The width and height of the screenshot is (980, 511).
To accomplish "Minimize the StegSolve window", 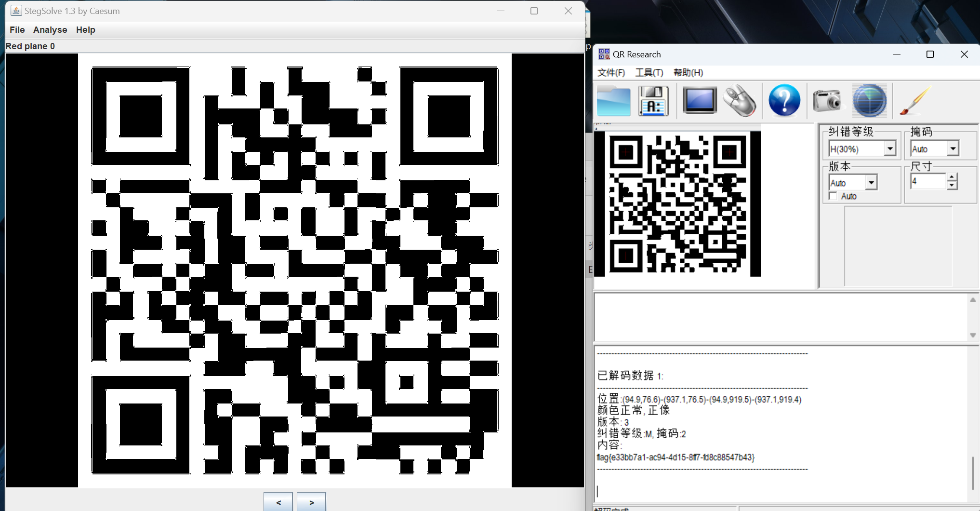I will 501,11.
